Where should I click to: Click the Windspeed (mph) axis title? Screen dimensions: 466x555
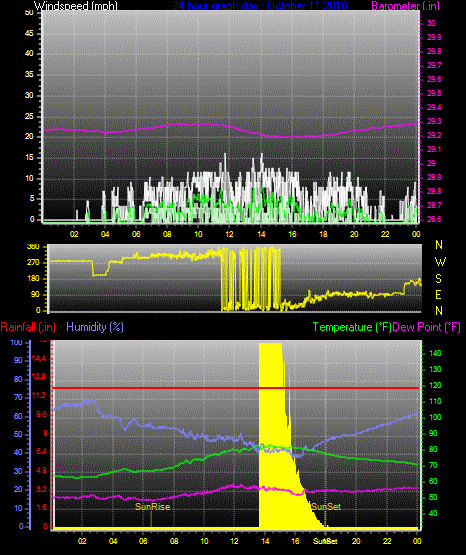(x=75, y=6)
